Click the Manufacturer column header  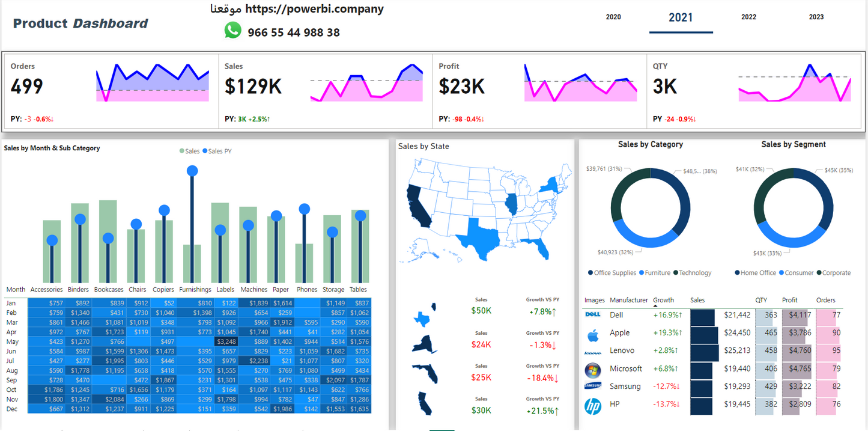(x=628, y=300)
